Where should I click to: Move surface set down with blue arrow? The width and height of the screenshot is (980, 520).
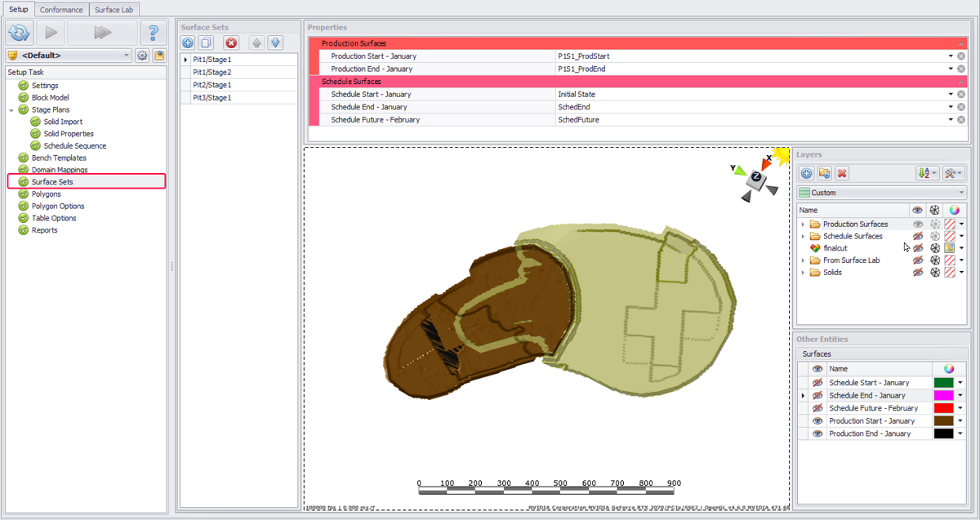click(276, 42)
